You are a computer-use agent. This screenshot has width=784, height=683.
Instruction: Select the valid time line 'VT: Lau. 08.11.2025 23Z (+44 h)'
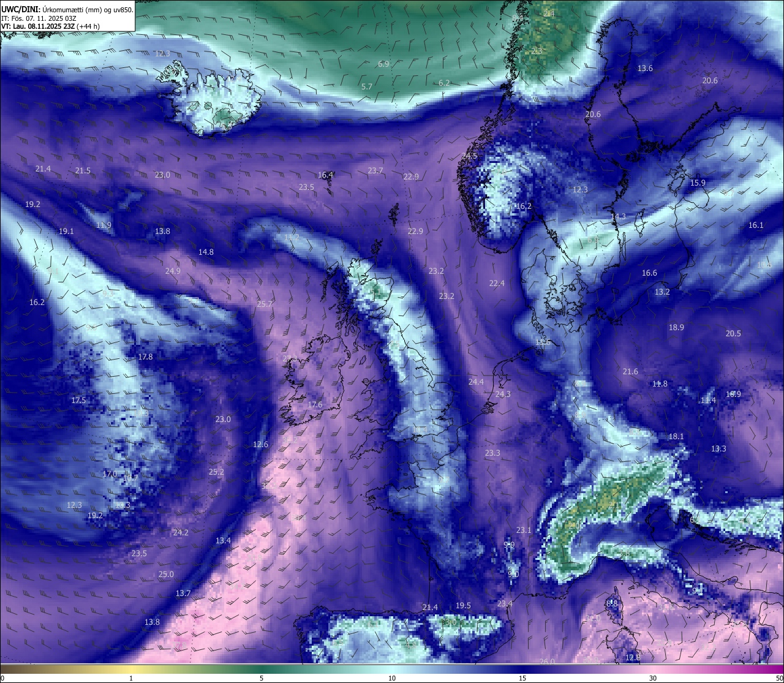[x=50, y=26]
